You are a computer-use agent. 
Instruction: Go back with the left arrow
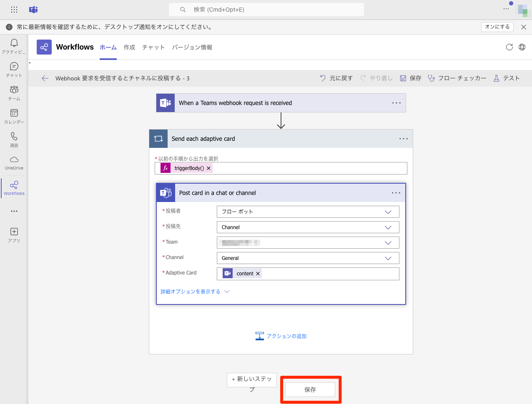[x=45, y=78]
